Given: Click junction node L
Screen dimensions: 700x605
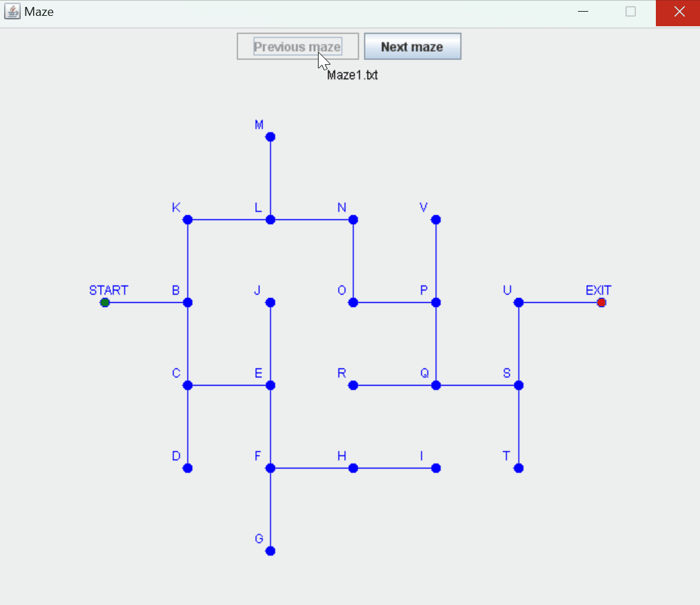Looking at the screenshot, I should click(270, 219).
